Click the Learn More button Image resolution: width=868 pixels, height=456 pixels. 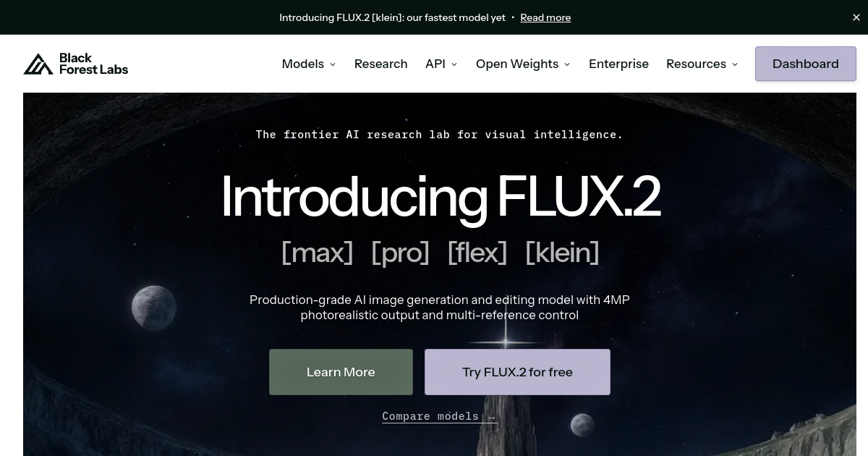point(341,372)
